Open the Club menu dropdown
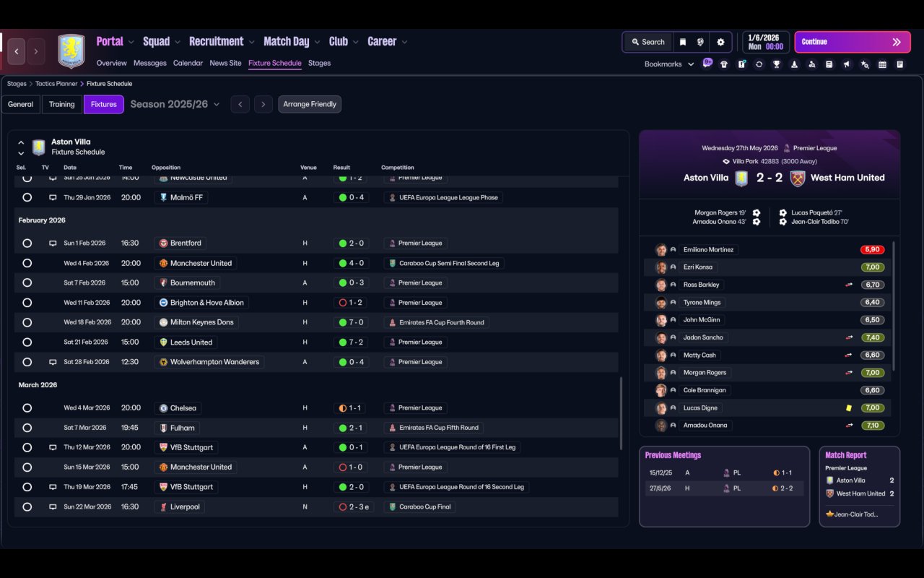The height and width of the screenshot is (578, 924). 344,42
